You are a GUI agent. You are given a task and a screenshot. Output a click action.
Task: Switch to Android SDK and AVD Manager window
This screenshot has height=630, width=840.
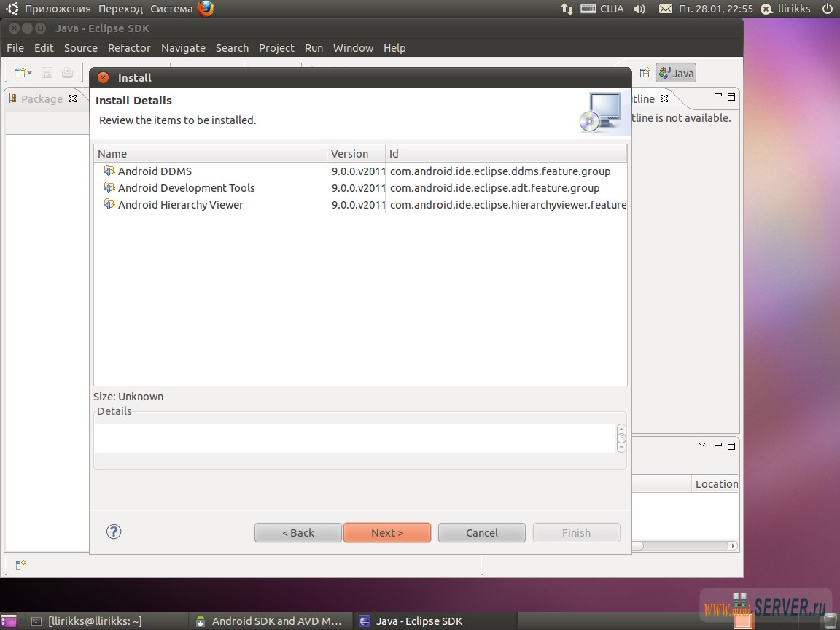(x=270, y=621)
